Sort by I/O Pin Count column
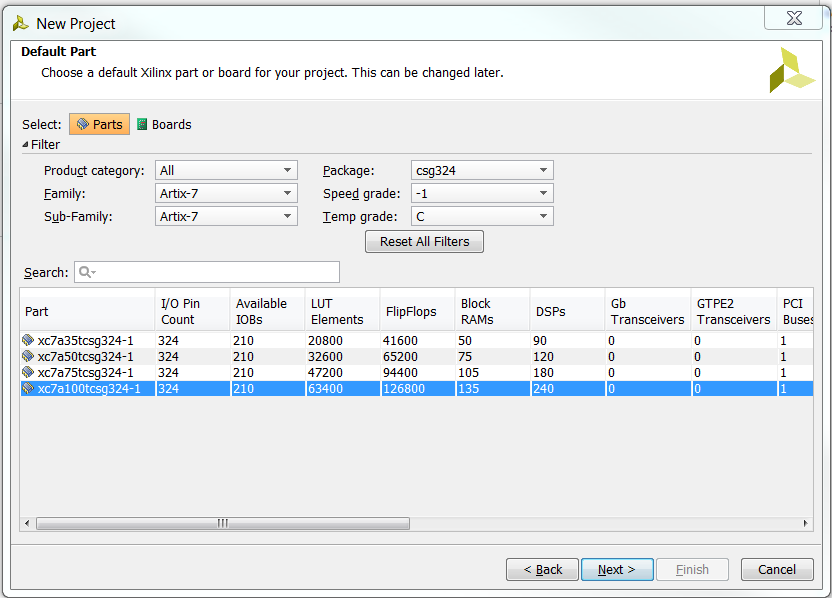The width and height of the screenshot is (832, 598). pos(193,311)
